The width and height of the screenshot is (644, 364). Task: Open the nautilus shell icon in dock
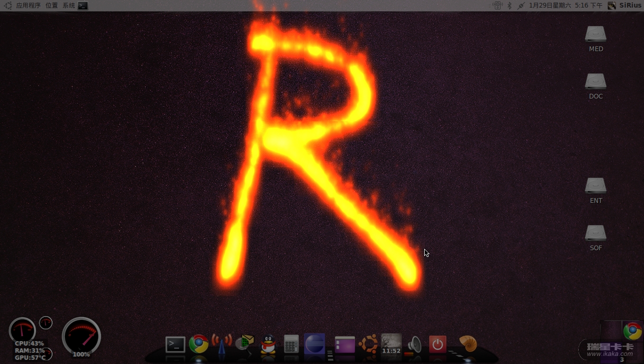(468, 344)
